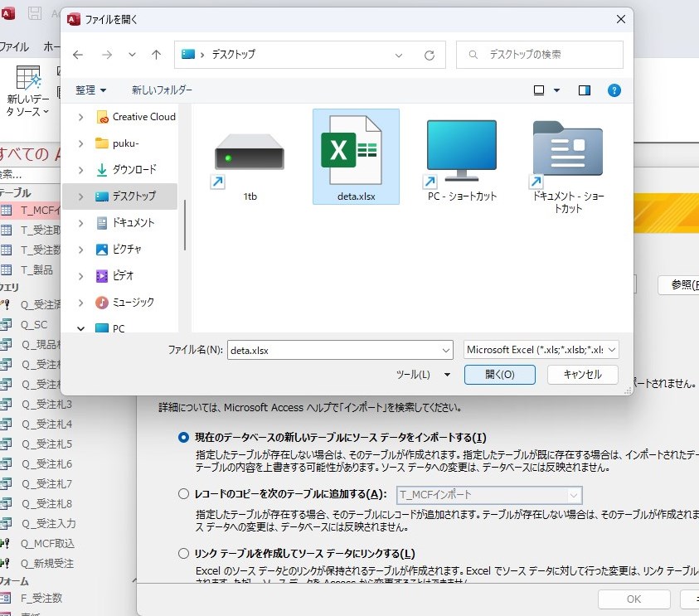
Task: Select デスクトップ in navigation pane
Action: tap(126, 196)
